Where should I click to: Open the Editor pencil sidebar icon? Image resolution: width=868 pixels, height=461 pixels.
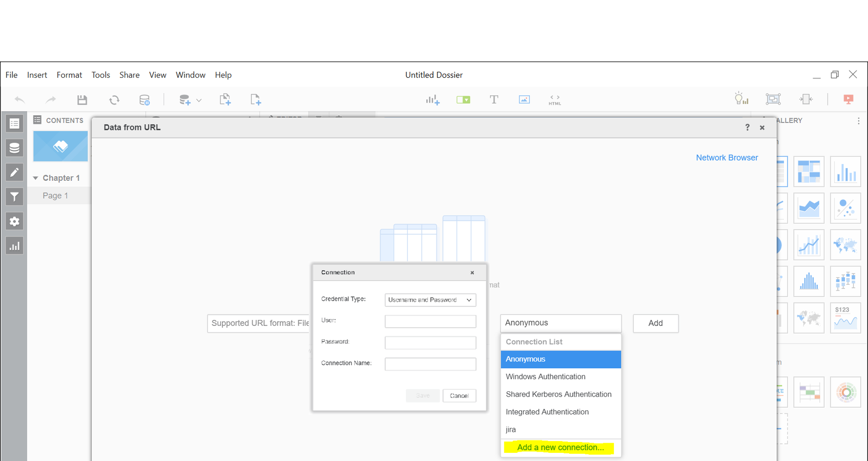coord(14,173)
